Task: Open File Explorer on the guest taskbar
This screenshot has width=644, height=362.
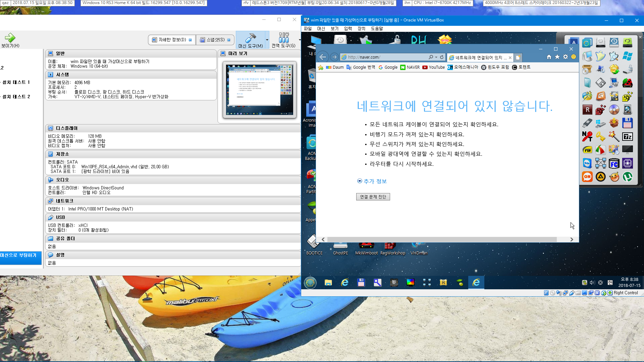Action: click(328, 283)
